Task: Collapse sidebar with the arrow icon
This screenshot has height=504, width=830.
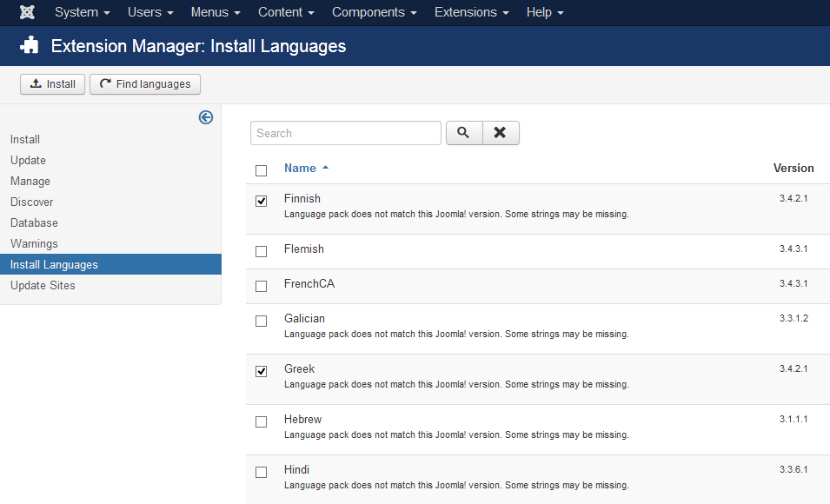Action: [x=206, y=117]
